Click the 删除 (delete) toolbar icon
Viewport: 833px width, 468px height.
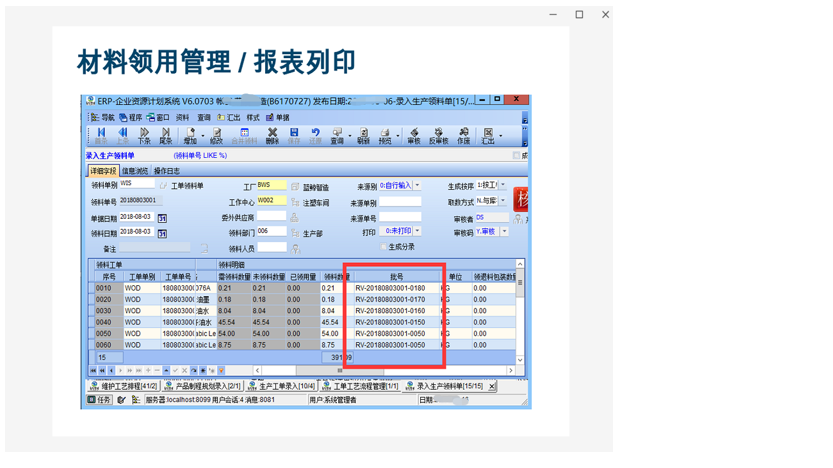click(x=272, y=135)
